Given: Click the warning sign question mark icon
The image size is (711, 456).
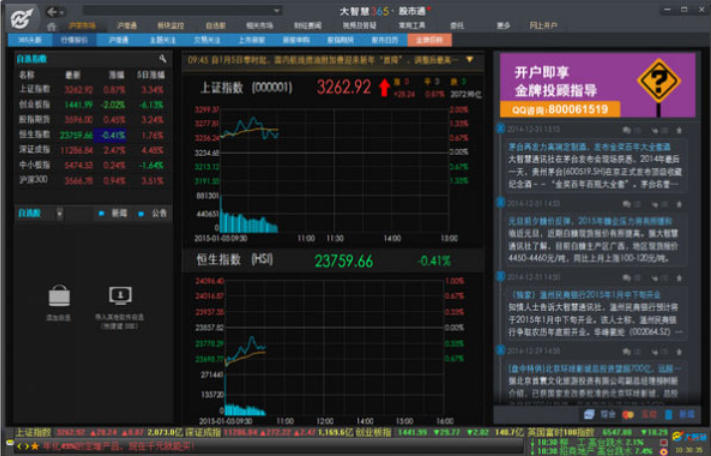Looking at the screenshot, I should pos(658,82).
